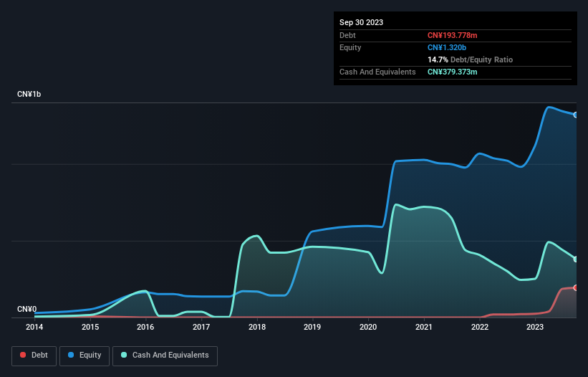This screenshot has width=588, height=377.
Task: Click the 2020 x-axis label
Action: pos(368,327)
